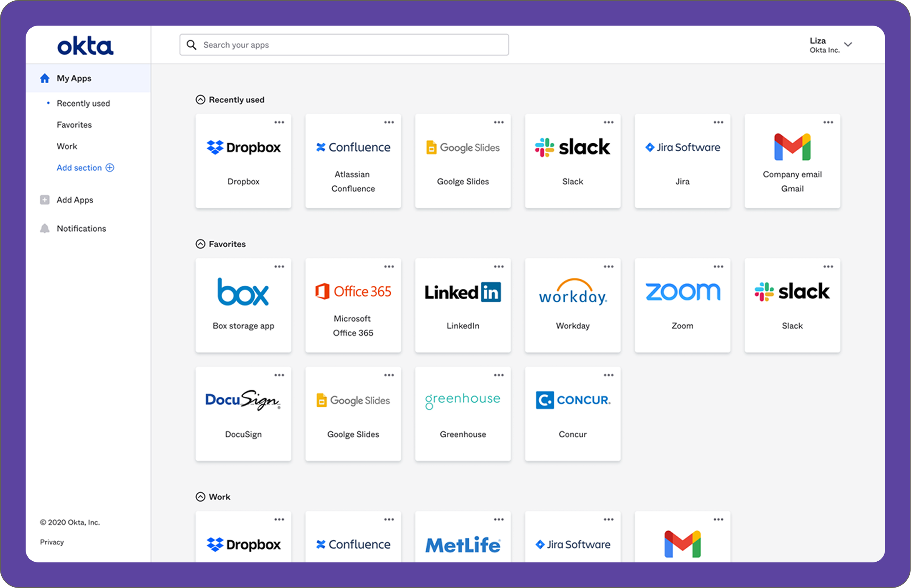Collapse the Recently used section
Screen dimensions: 911x588
[x=200, y=100]
